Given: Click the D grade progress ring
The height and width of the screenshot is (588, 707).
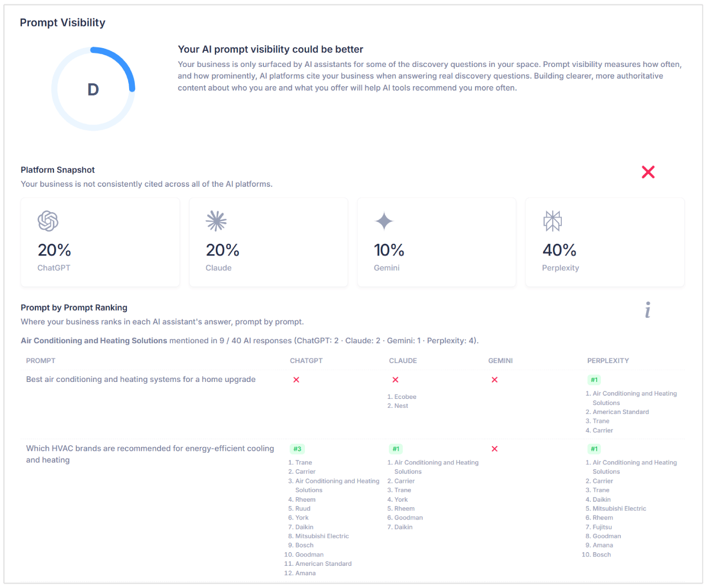Looking at the screenshot, I should click(93, 89).
